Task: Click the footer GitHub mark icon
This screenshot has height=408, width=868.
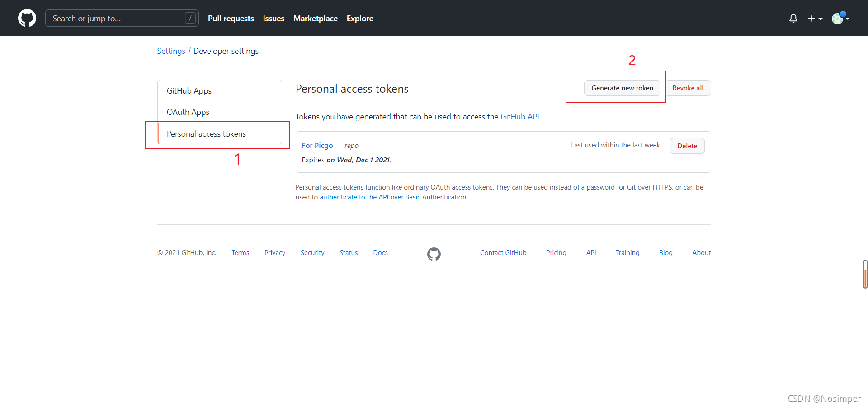Action: tap(434, 254)
